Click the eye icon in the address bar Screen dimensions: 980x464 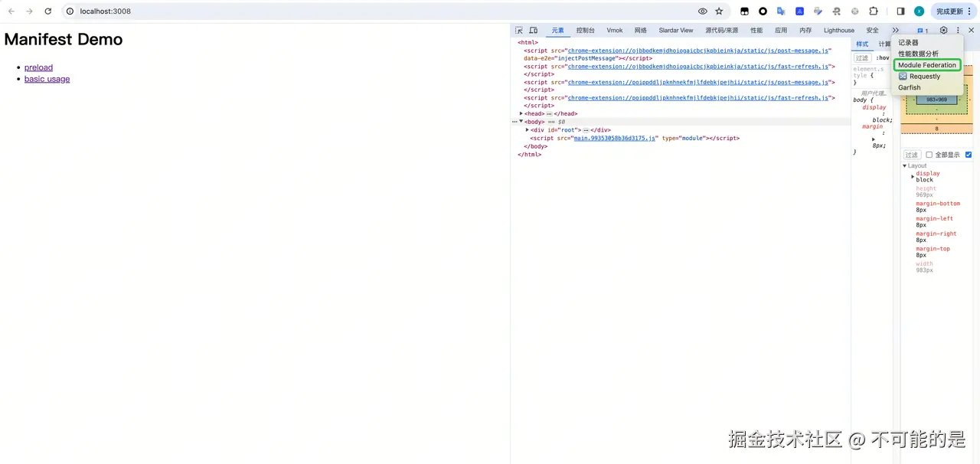(702, 11)
